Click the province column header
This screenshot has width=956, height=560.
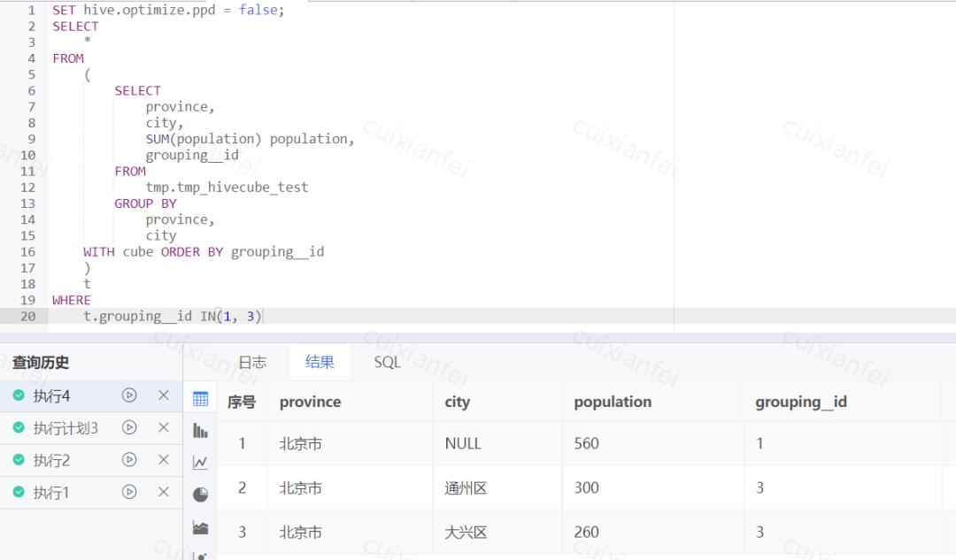coord(310,402)
